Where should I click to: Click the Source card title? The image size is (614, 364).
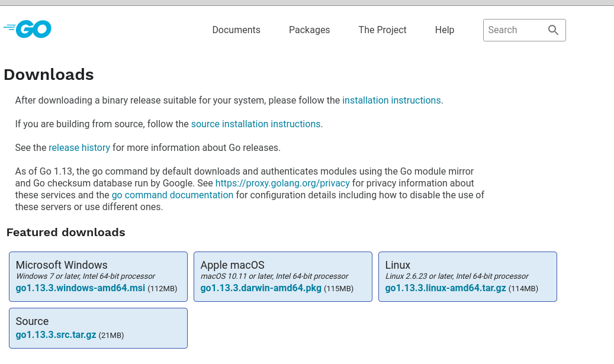32,321
